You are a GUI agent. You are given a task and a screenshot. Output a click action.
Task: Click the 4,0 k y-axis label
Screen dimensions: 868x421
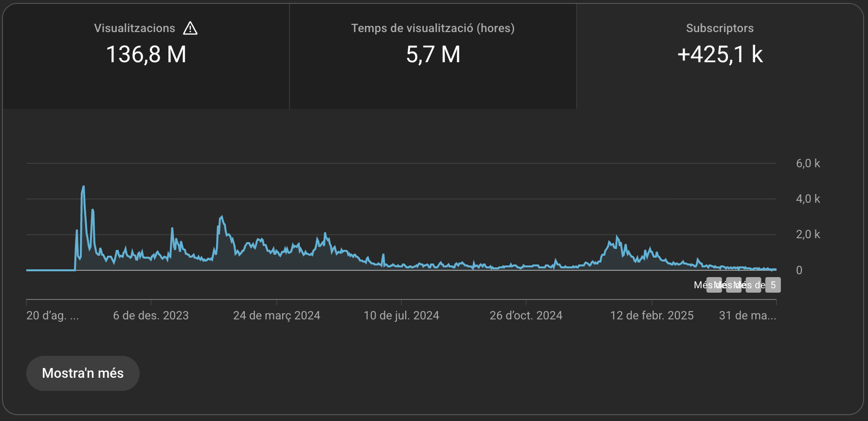pos(808,199)
